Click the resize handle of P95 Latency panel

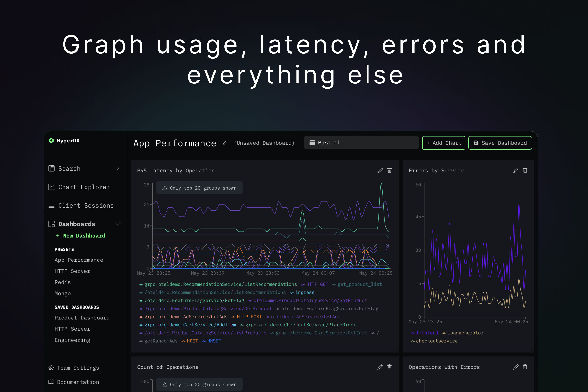[x=397, y=350]
